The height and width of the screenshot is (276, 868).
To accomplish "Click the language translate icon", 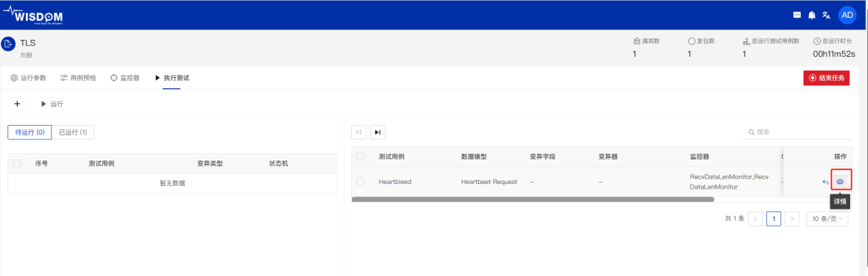I will pyautogui.click(x=826, y=14).
